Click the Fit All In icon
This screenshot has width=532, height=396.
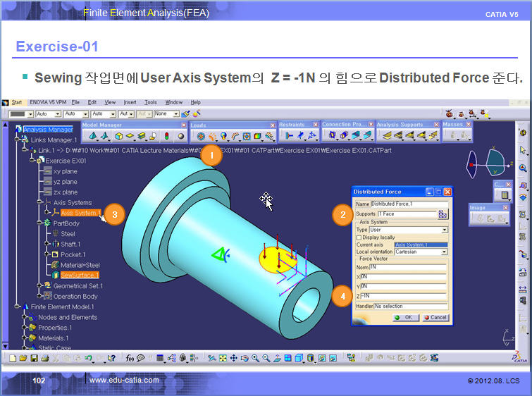coord(223,358)
